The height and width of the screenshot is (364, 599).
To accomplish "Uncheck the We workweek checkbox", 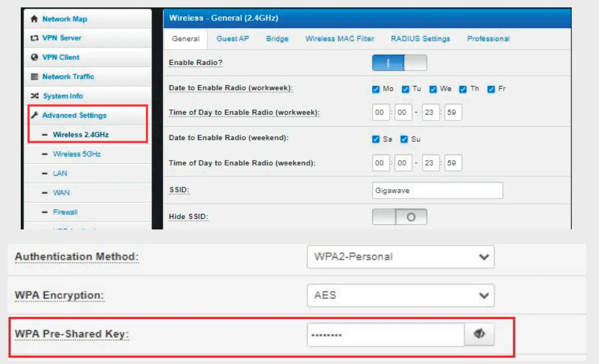I will point(433,89).
